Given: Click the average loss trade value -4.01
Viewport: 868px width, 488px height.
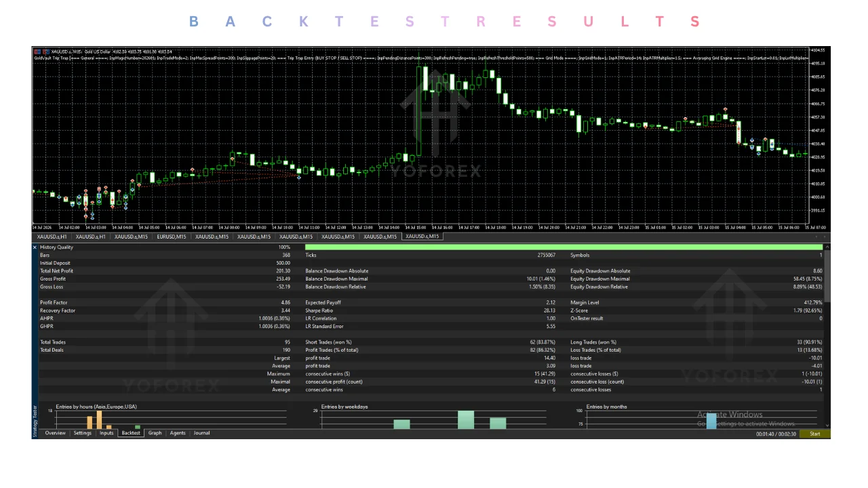Looking at the screenshot, I should click(816, 366).
